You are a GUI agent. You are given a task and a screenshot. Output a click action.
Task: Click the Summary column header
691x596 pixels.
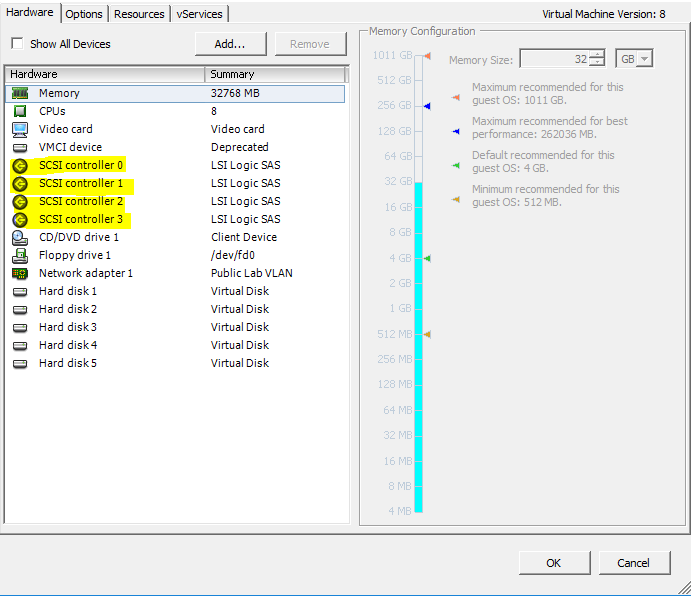275,74
